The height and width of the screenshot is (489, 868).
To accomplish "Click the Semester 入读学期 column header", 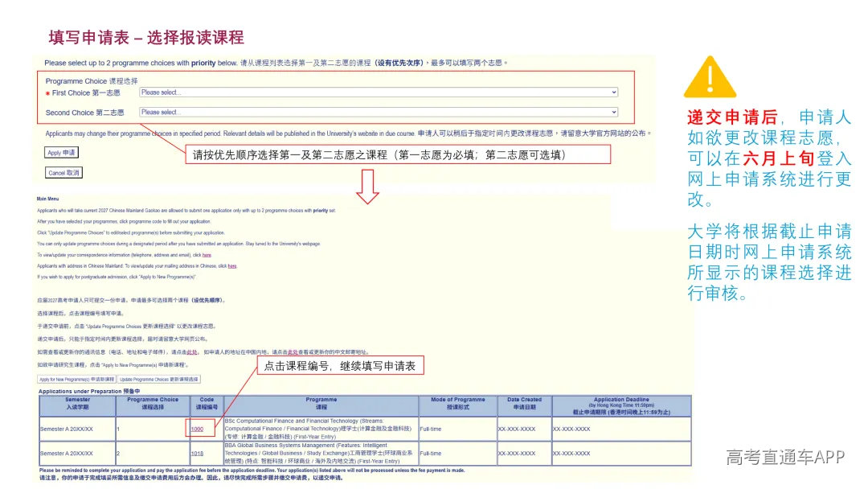I will (77, 406).
